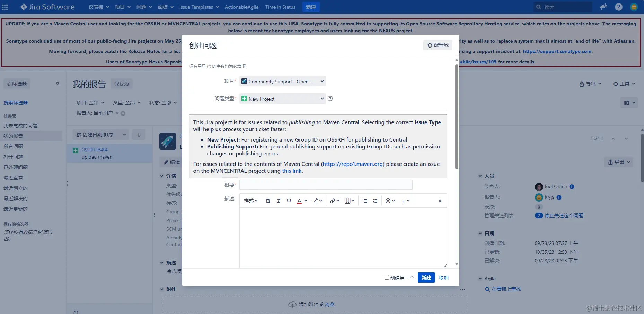Open the 仪表板 dashboards menu

click(99, 7)
